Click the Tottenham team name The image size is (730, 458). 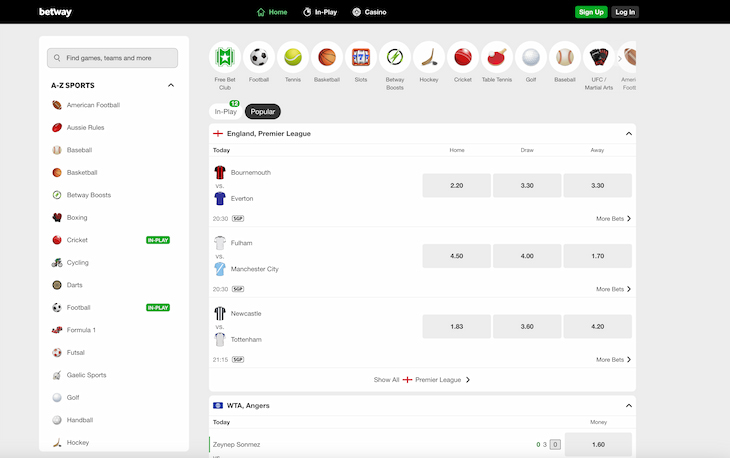click(x=246, y=339)
